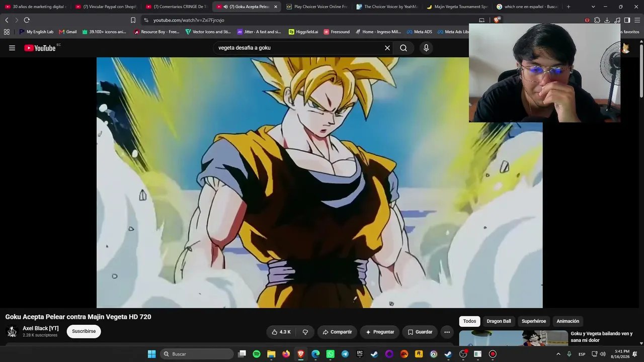Open the Gmail bookmark
The height and width of the screenshot is (362, 644).
68,32
